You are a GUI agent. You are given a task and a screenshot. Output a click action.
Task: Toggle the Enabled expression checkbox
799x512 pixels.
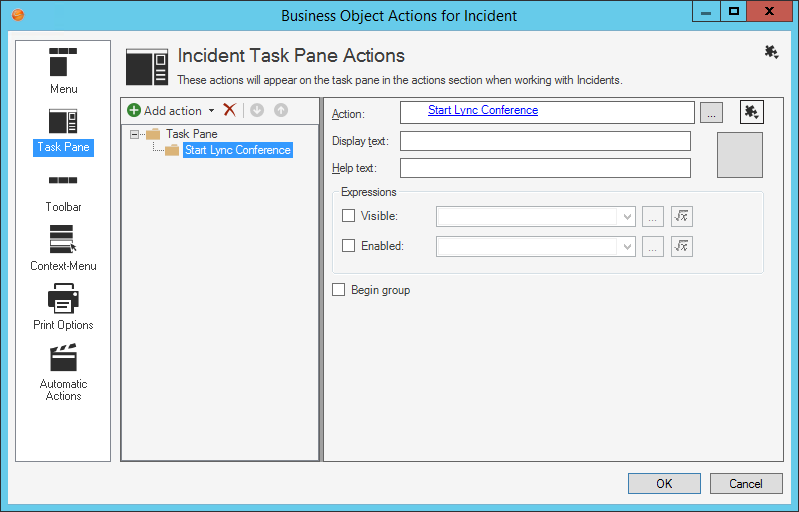349,246
